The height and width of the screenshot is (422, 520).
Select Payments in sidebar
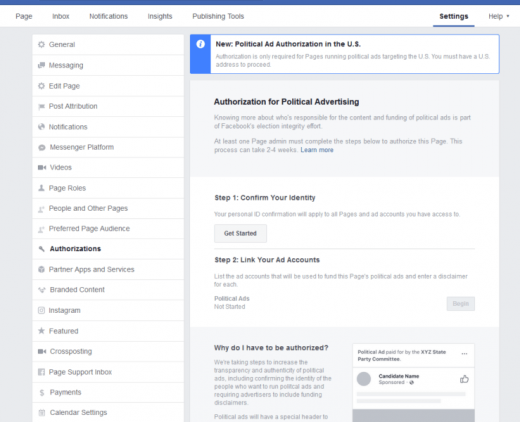point(108,392)
